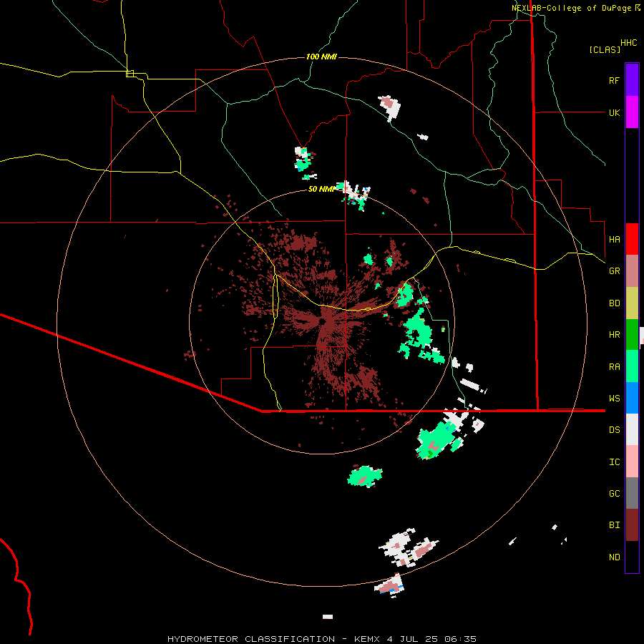
Task: Click the BI legend label
Action: point(614,525)
